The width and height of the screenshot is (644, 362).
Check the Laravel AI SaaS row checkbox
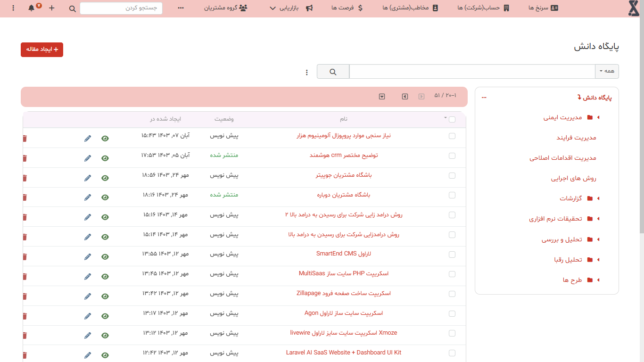click(452, 353)
